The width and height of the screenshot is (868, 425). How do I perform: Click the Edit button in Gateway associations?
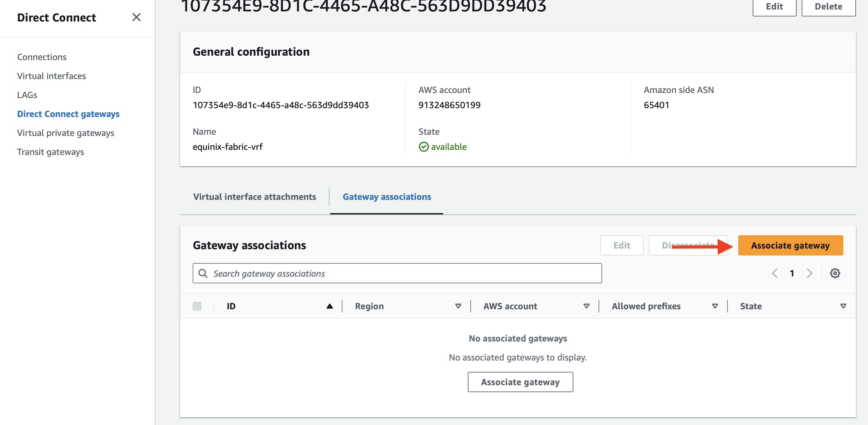(x=622, y=244)
